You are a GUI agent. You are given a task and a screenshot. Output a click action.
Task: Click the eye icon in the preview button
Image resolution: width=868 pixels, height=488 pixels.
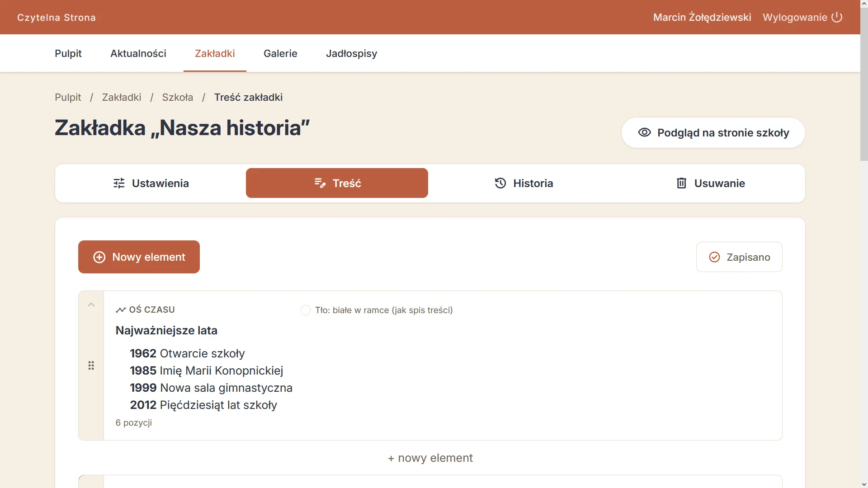tap(644, 132)
